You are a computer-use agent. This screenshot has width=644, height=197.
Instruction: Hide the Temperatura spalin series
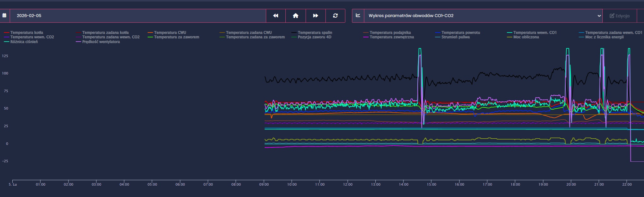[x=315, y=33]
